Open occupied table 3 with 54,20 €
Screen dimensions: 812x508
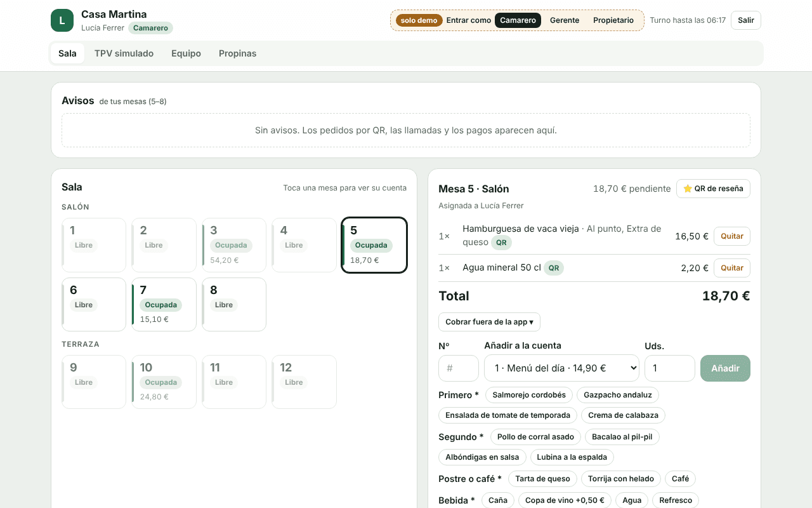pyautogui.click(x=234, y=245)
